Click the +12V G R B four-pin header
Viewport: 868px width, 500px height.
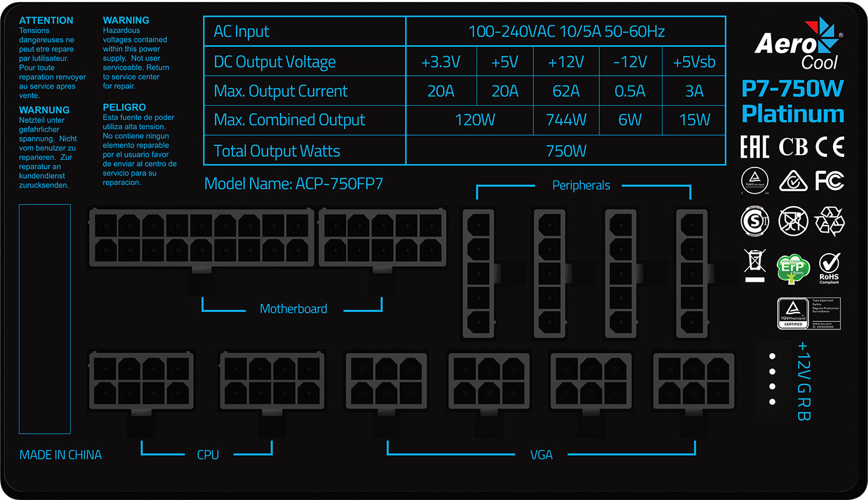click(x=772, y=379)
